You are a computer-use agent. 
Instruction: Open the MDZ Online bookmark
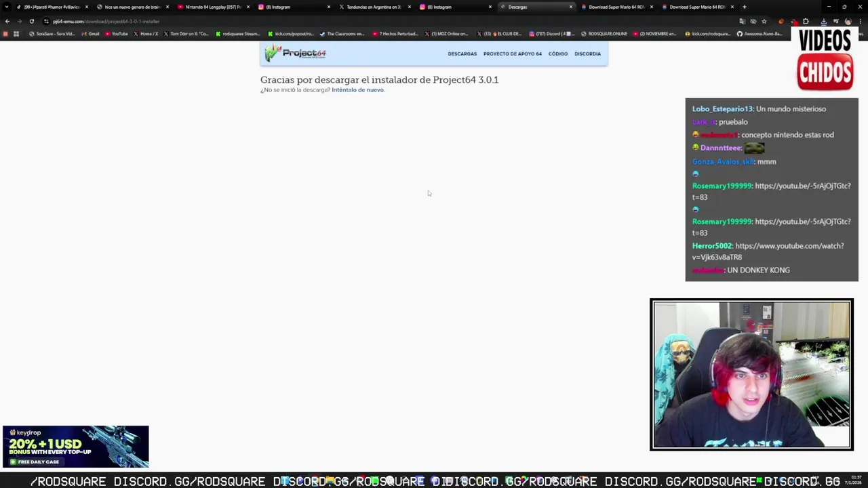448,34
